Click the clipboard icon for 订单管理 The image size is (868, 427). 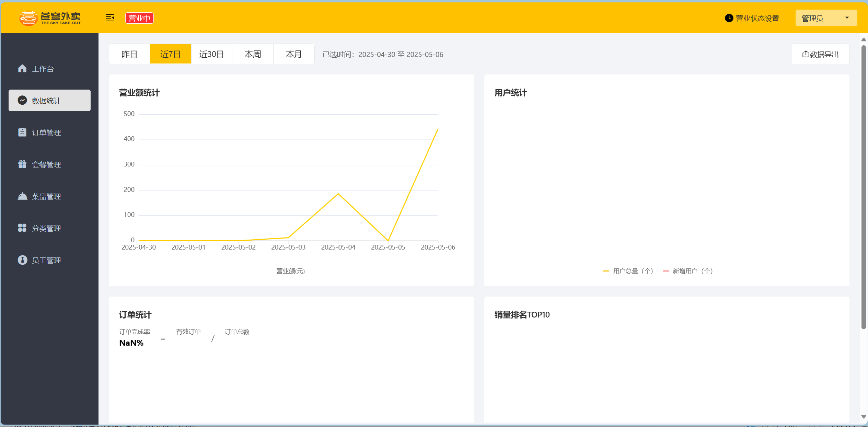[x=22, y=132]
